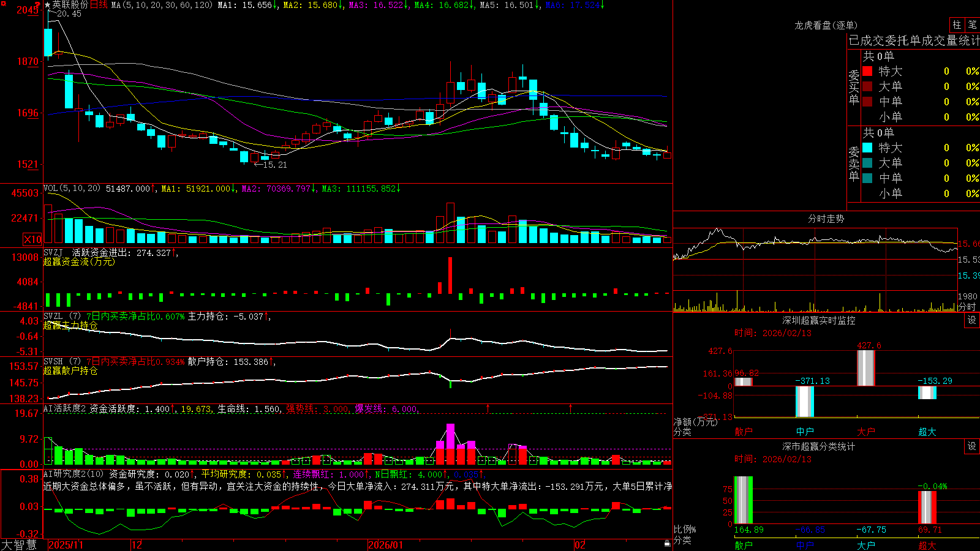The height and width of the screenshot is (551, 980).
Task: Click the 超赢资金流(万元) indicator label
Action: 79,261
